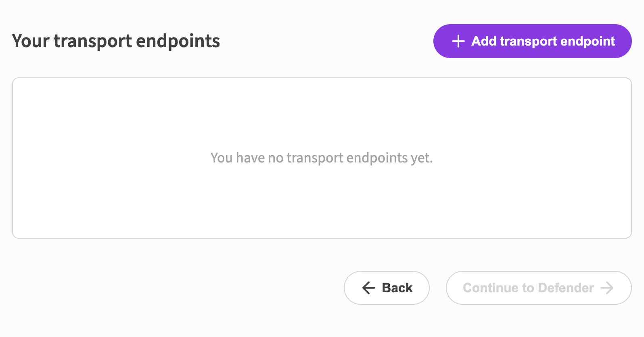Click the word 'Back' in the Back button
The image size is (644, 337).
pos(397,288)
